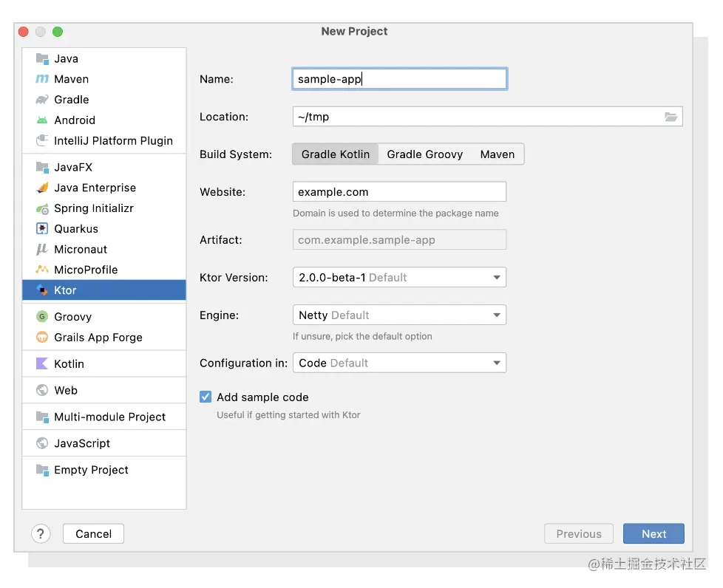Open the location folder browse icon

point(671,117)
